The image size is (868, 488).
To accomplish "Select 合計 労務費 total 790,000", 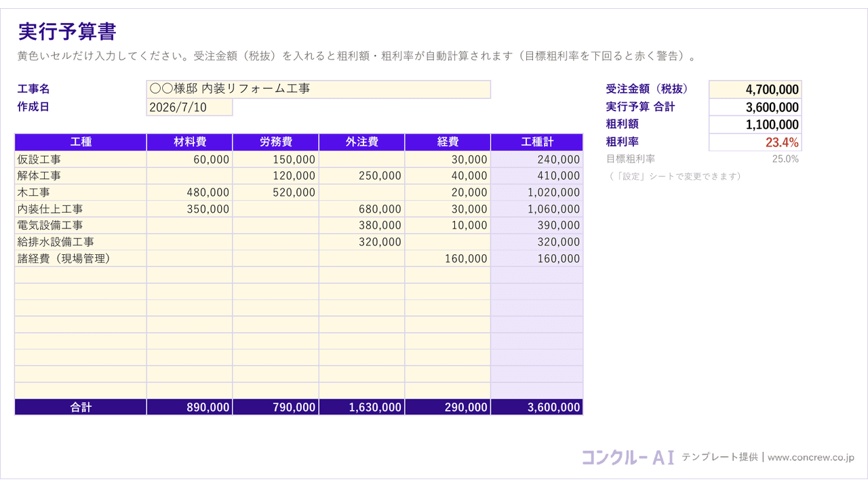I will (276, 407).
